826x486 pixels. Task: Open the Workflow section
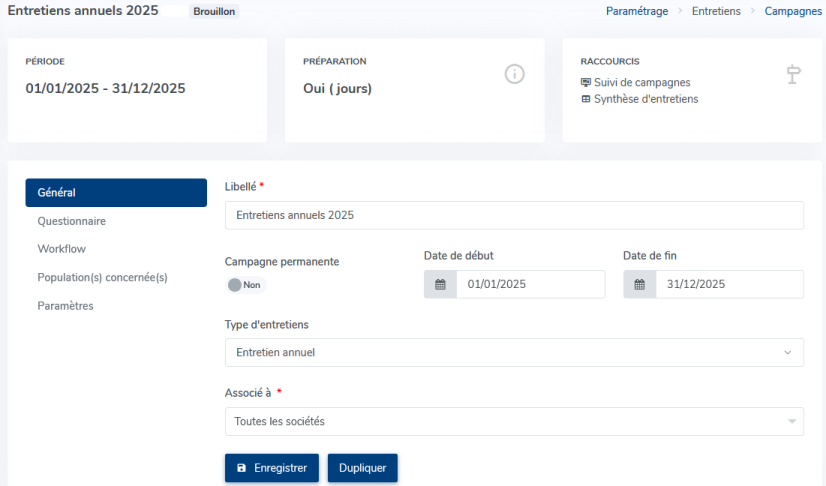[61, 249]
